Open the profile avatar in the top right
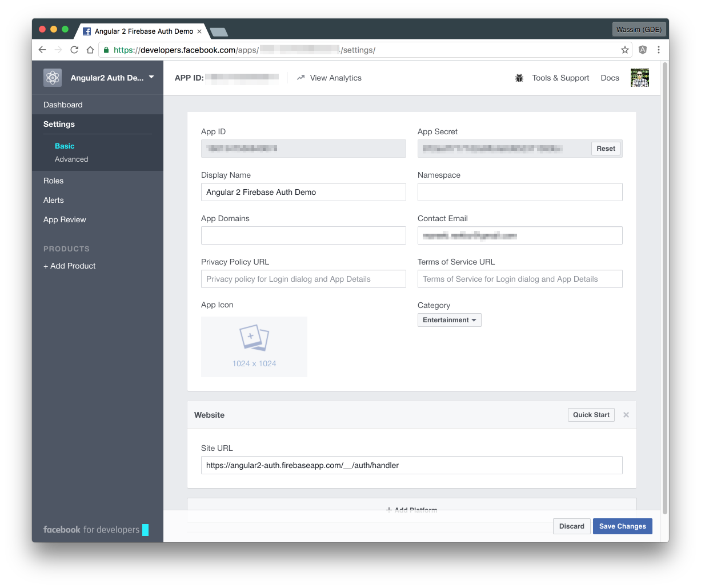Image resolution: width=701 pixels, height=588 pixels. (639, 77)
